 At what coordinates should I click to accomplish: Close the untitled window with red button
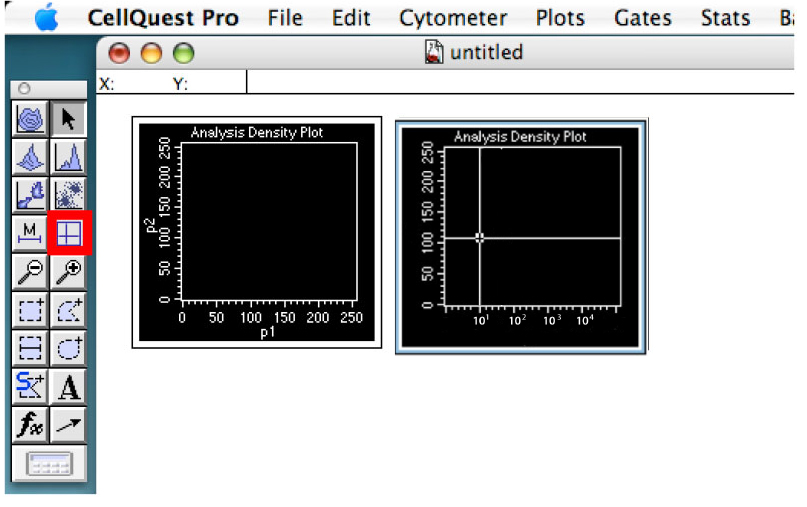point(119,53)
